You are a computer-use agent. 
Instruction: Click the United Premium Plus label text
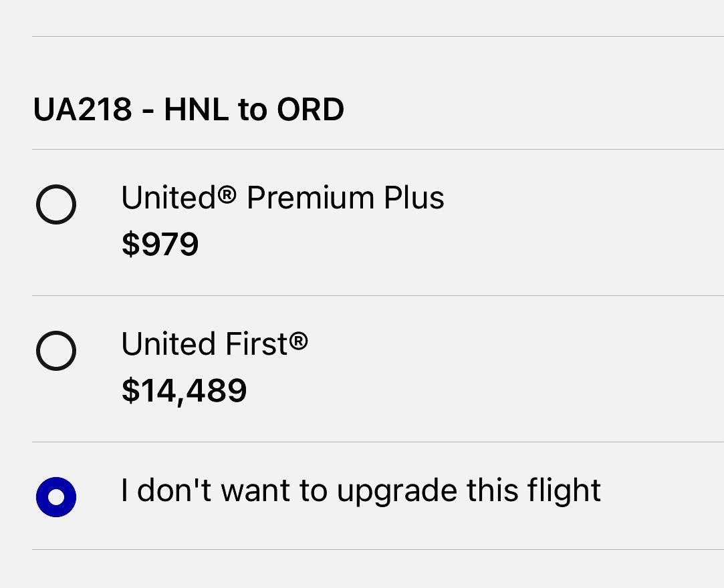(281, 197)
